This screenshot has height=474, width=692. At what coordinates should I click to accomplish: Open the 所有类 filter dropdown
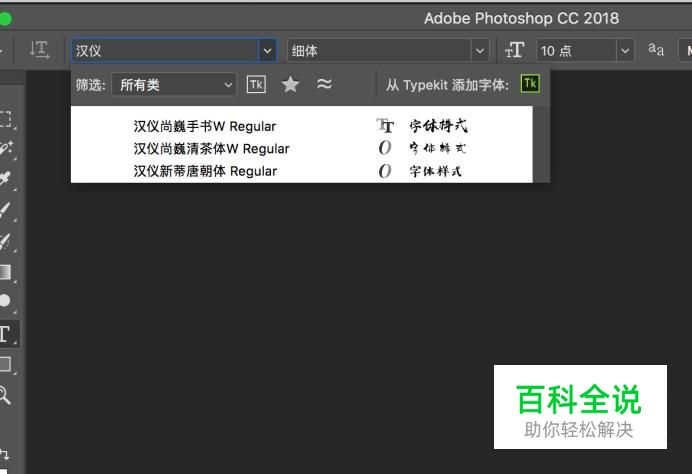pos(174,84)
